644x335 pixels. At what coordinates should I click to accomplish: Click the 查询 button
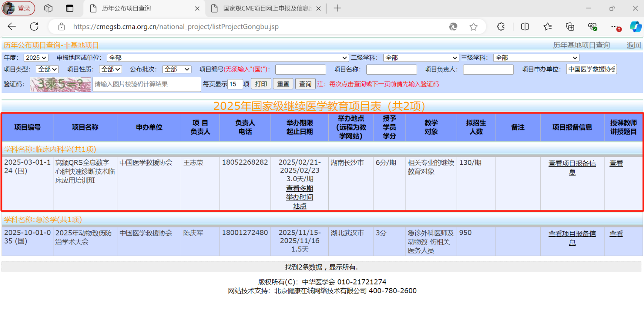tap(305, 84)
